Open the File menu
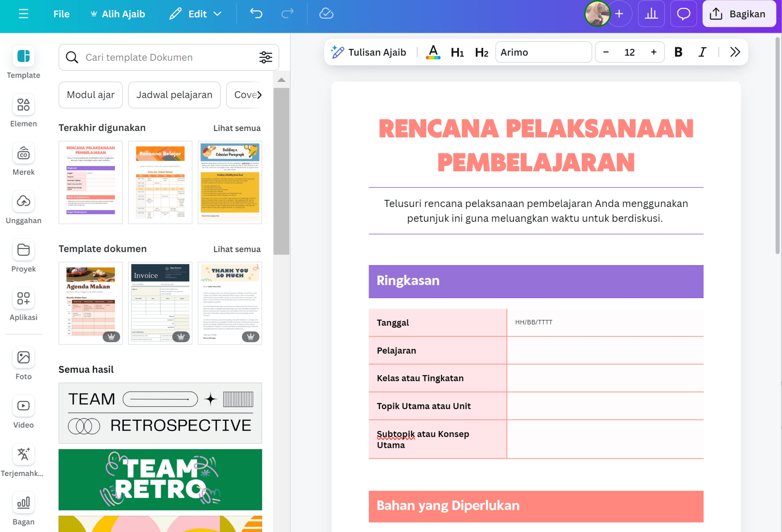Image resolution: width=782 pixels, height=532 pixels. (x=61, y=14)
